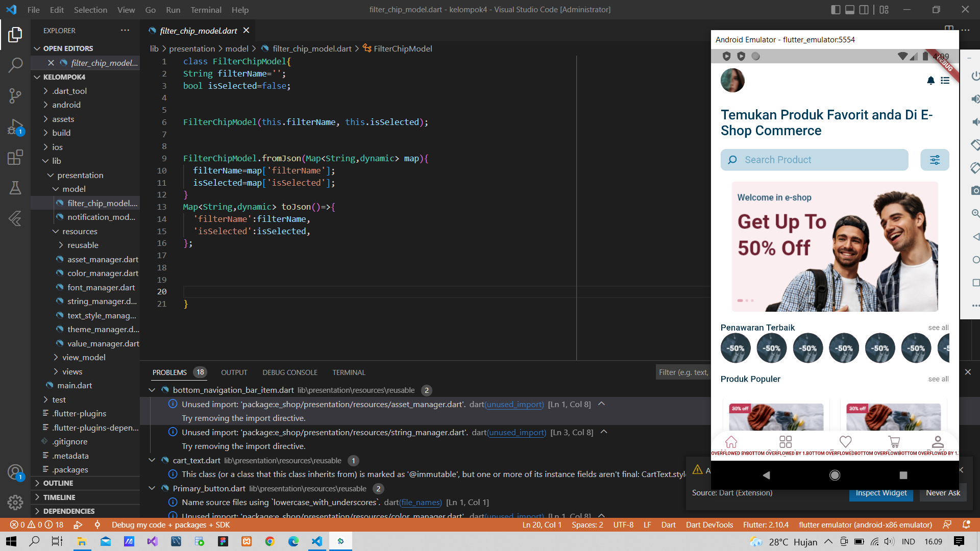This screenshot has height=551, width=980.
Task: Click the Never Ask button
Action: [x=943, y=493]
